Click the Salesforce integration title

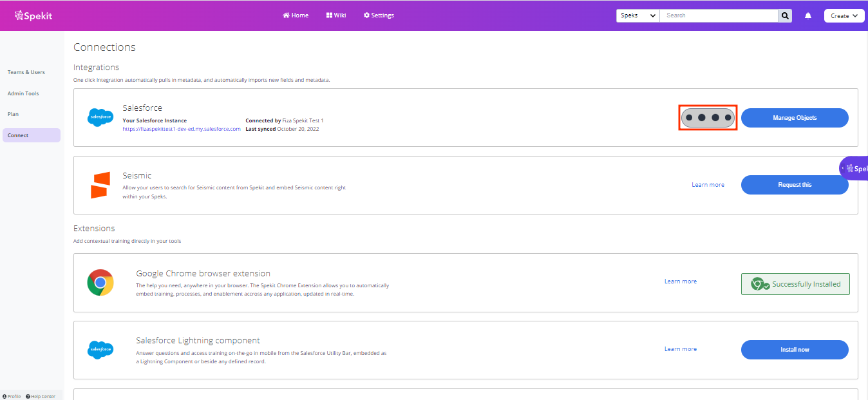click(x=142, y=108)
